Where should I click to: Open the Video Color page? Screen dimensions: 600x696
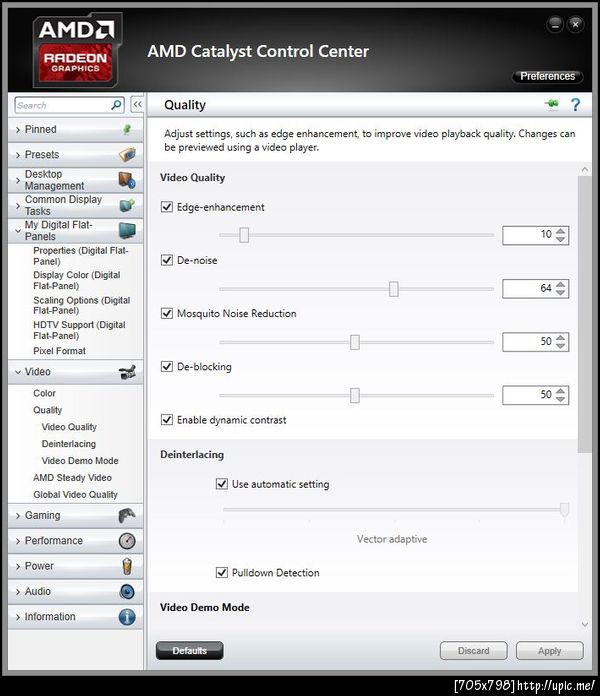pyautogui.click(x=44, y=393)
